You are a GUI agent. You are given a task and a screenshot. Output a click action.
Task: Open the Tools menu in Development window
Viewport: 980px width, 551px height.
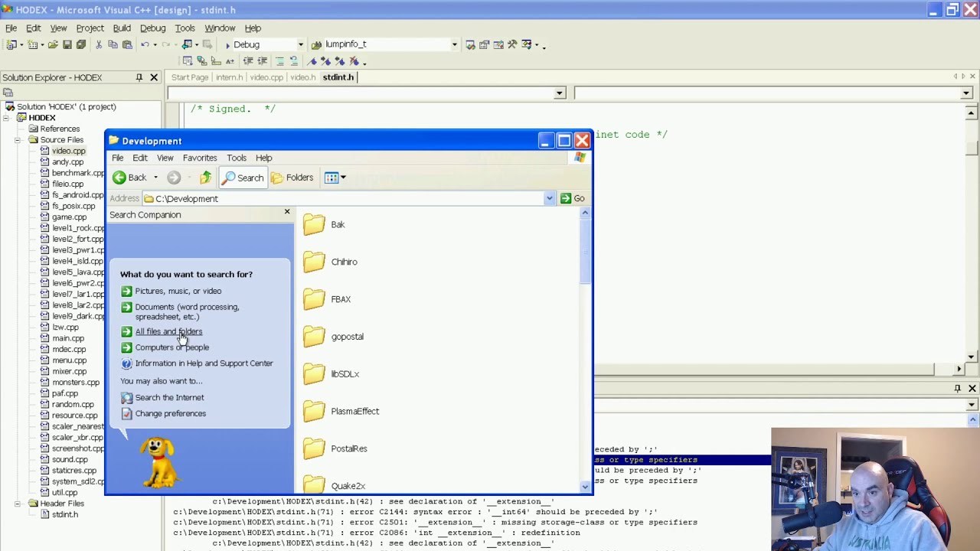tap(237, 158)
